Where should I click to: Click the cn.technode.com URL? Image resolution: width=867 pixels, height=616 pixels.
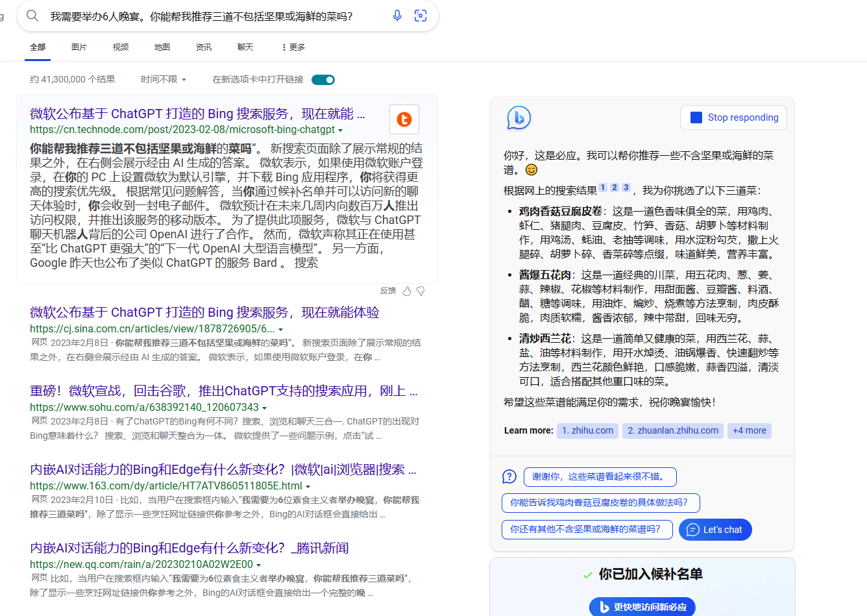point(182,130)
